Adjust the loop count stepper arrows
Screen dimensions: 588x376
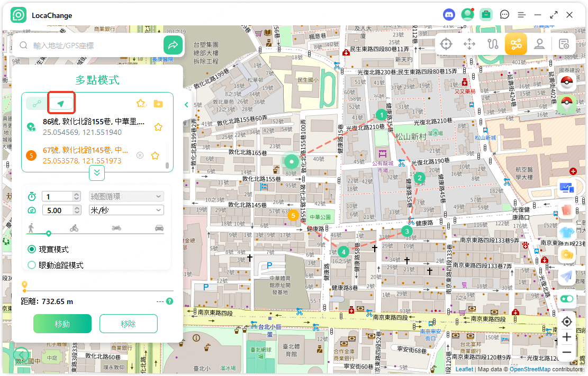(x=77, y=196)
